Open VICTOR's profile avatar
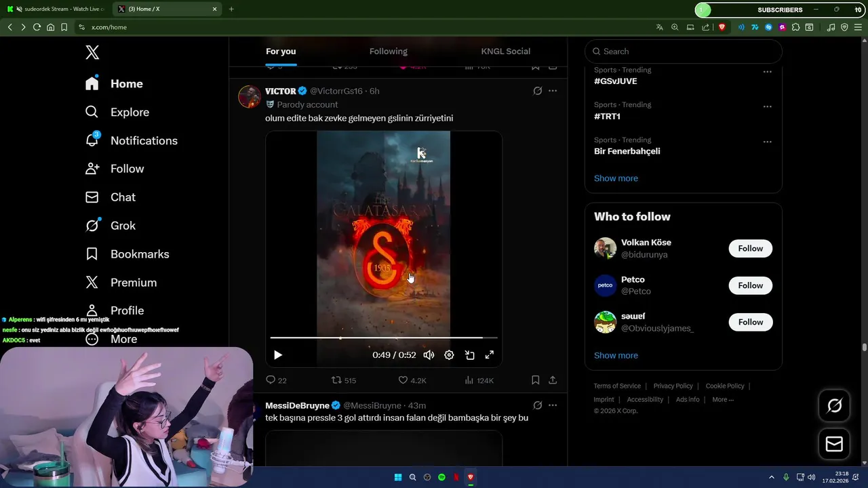Screen dimensions: 868x488 pos(250,97)
